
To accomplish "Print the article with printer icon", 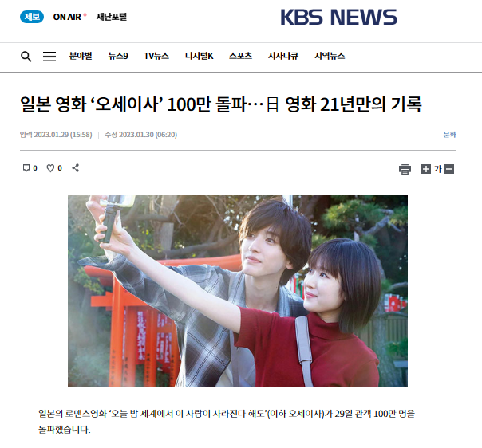I will 405,169.
